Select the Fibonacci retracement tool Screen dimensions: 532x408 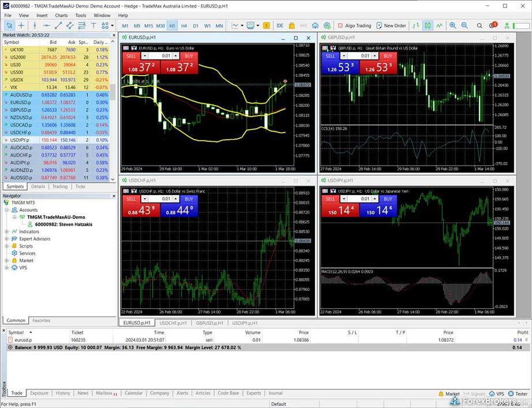coord(82,25)
